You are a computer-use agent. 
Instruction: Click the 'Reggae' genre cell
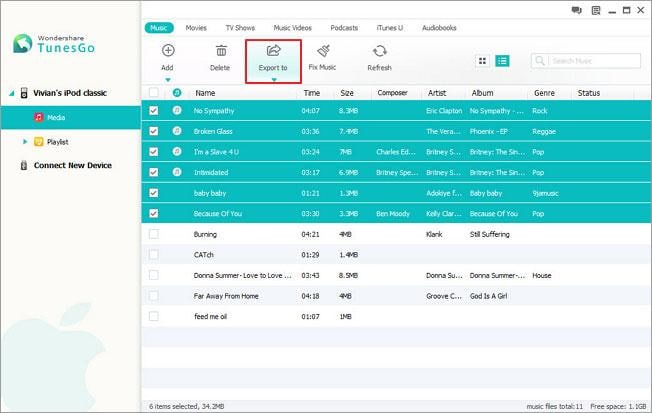click(544, 131)
